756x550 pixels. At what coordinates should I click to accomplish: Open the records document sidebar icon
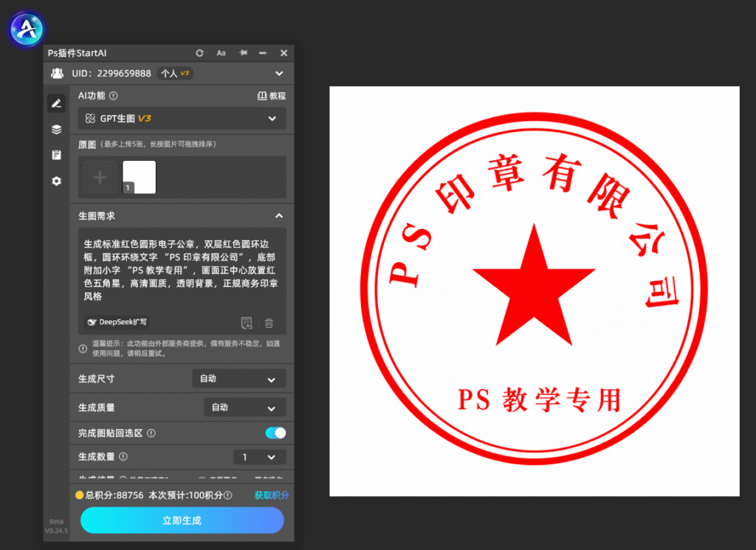click(56, 155)
